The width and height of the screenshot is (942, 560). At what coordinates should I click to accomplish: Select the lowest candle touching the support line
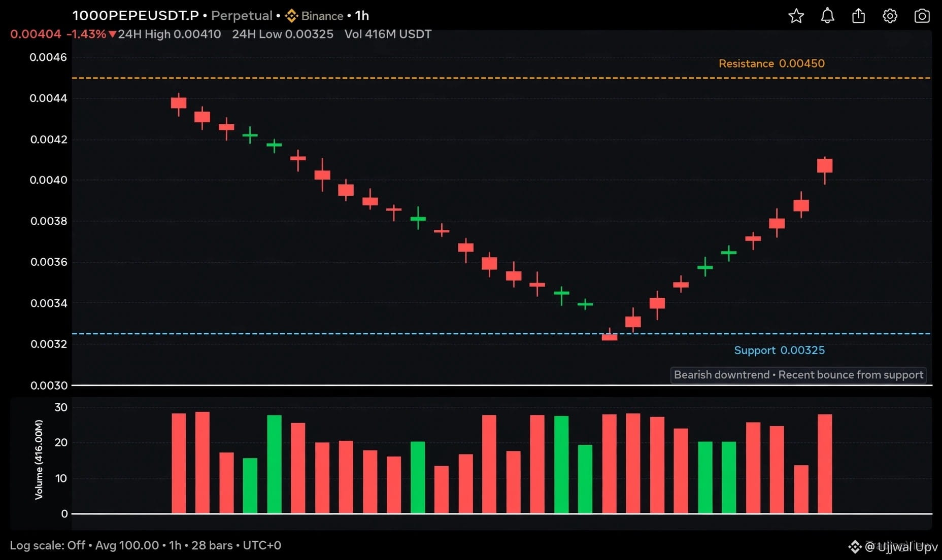point(610,336)
